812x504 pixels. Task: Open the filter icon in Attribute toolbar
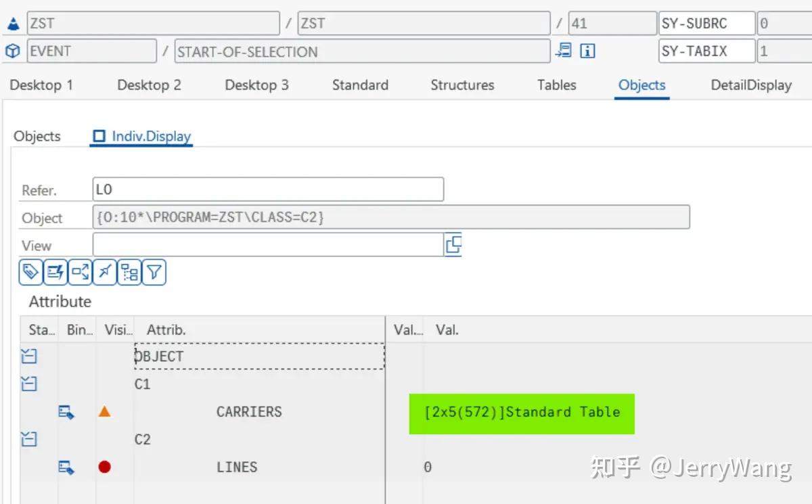[154, 272]
